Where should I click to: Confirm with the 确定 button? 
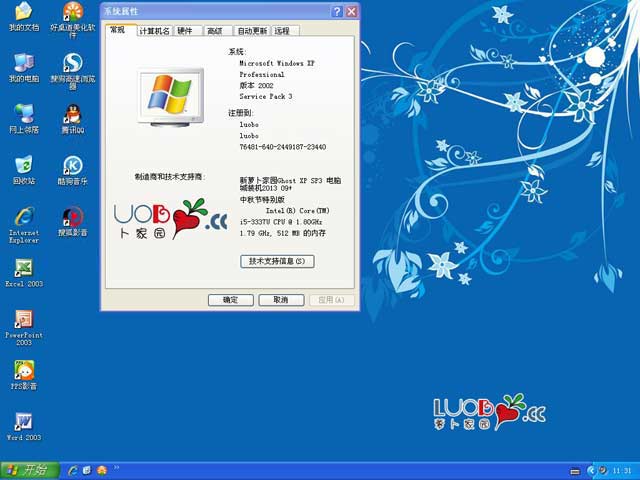tap(231, 300)
